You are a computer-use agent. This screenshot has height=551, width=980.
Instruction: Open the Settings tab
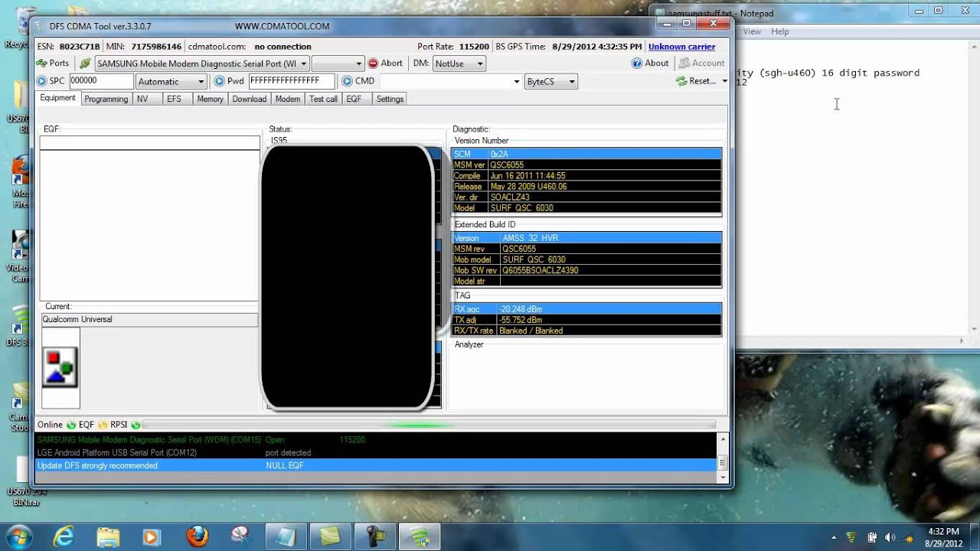click(x=390, y=99)
